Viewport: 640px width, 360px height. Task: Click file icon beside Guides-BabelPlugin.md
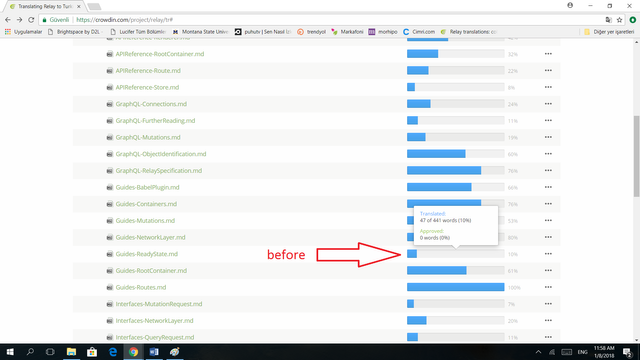109,188
